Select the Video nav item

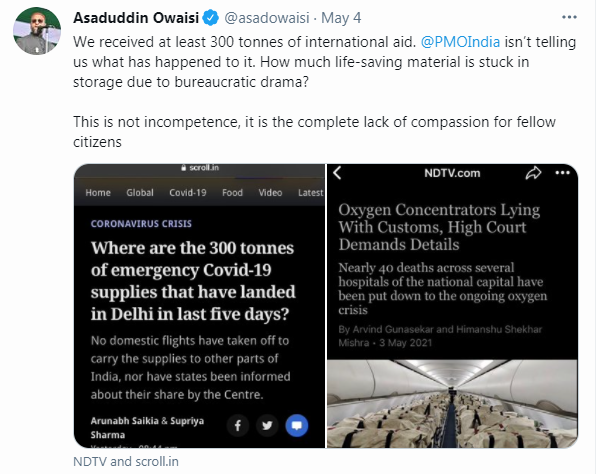pyautogui.click(x=270, y=193)
